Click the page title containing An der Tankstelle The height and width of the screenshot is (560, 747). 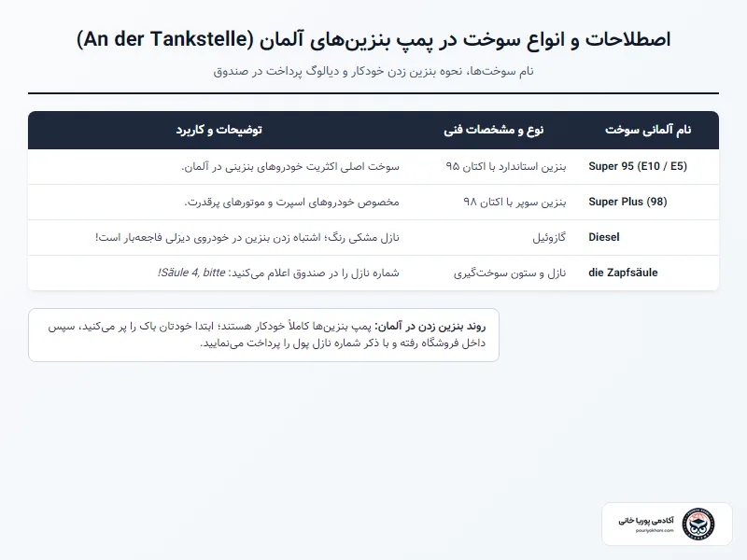tap(373, 39)
